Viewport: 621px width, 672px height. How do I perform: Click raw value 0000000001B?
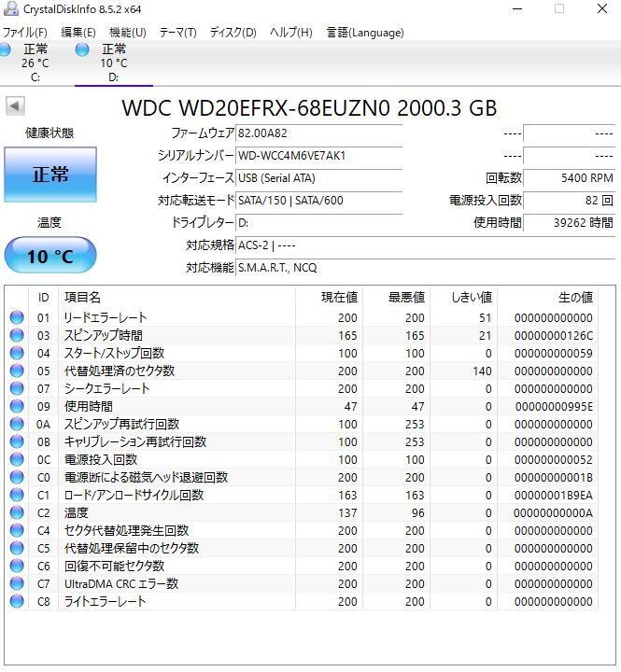click(553, 478)
